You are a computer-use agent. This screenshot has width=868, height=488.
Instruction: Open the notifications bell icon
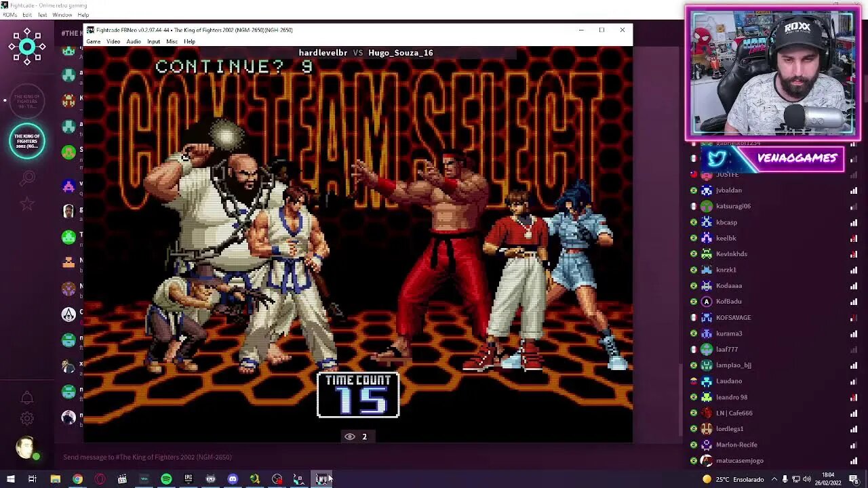(27, 398)
